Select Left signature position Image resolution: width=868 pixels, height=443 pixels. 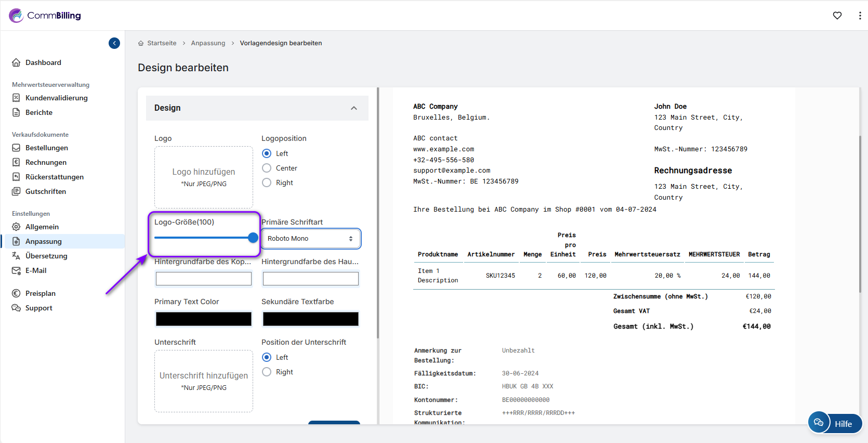267,357
